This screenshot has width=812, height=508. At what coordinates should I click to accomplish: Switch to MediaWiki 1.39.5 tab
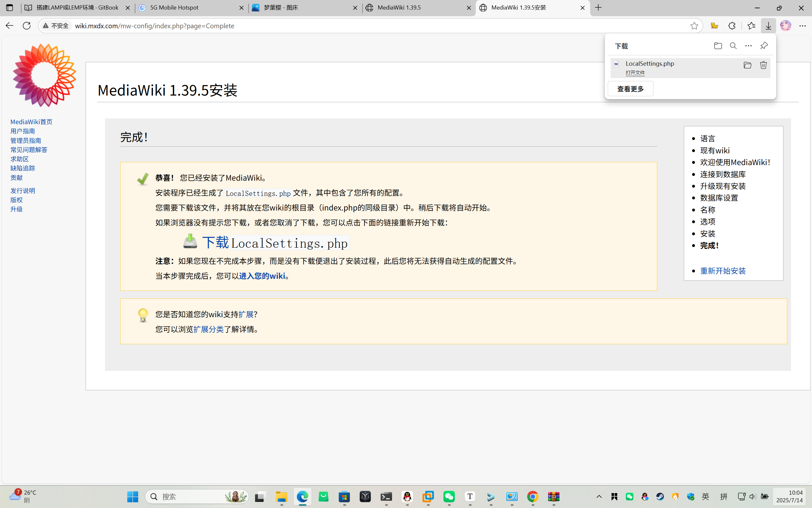(x=419, y=7)
